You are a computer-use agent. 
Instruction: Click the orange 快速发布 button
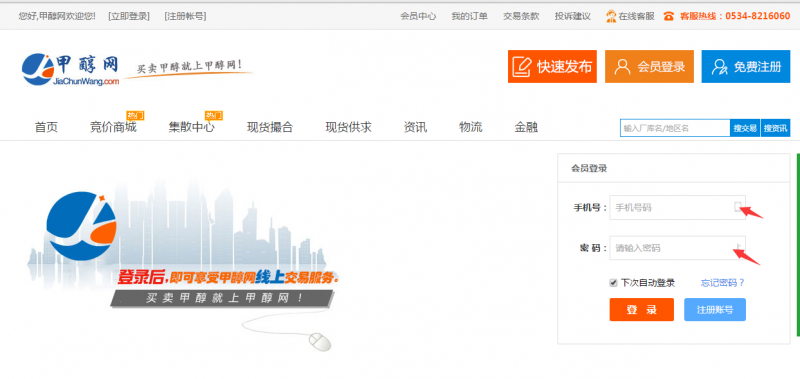tap(552, 66)
